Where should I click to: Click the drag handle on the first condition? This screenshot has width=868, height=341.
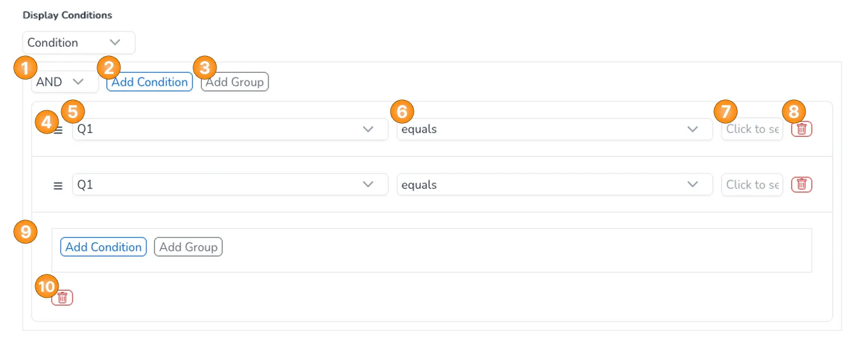(58, 129)
